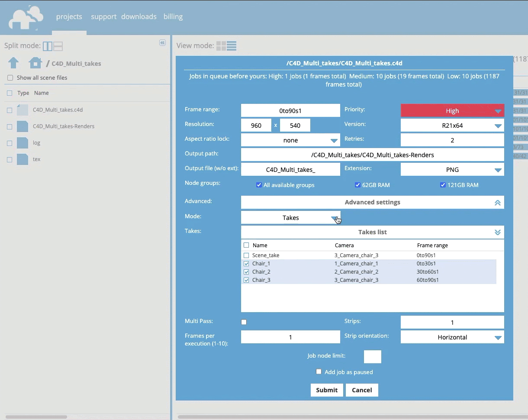Check the box beside the tex folder
Image resolution: width=528 pixels, height=420 pixels.
tap(10, 160)
